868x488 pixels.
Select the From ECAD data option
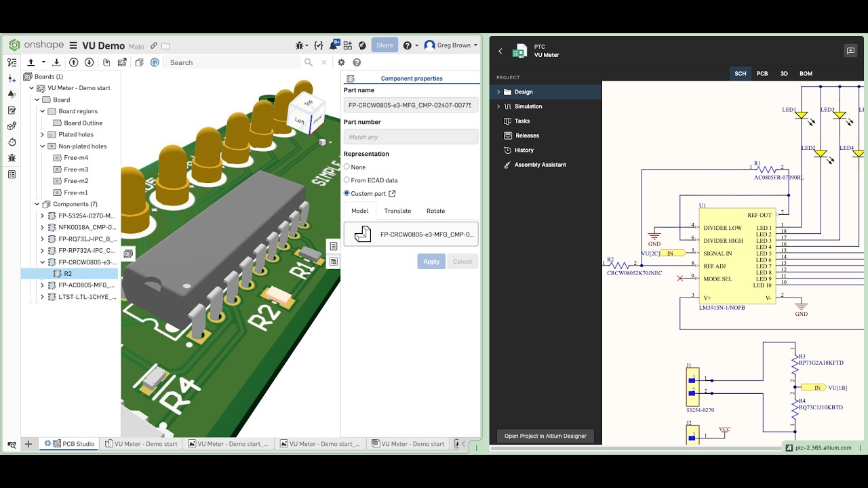[347, 180]
